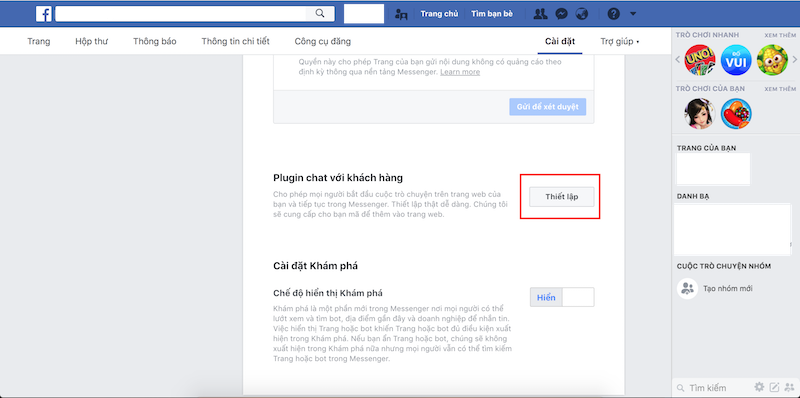Image resolution: width=800 pixels, height=398 pixels.
Task: Open chat settings gear icon
Action: point(759,387)
